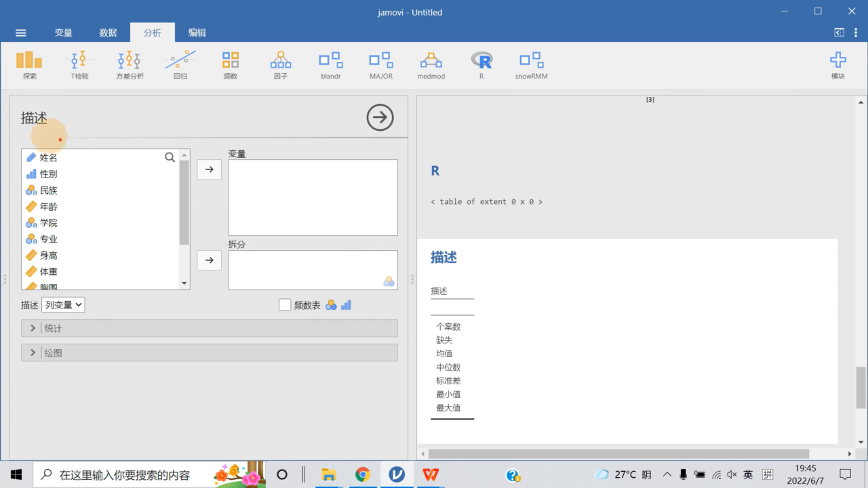The height and width of the screenshot is (488, 868).
Task: Open WPS Office from the taskbar
Action: tap(431, 474)
